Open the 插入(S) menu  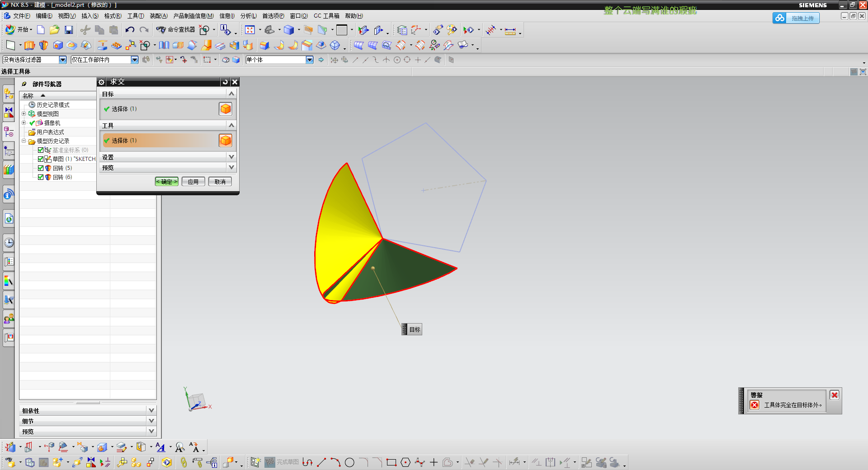point(90,16)
